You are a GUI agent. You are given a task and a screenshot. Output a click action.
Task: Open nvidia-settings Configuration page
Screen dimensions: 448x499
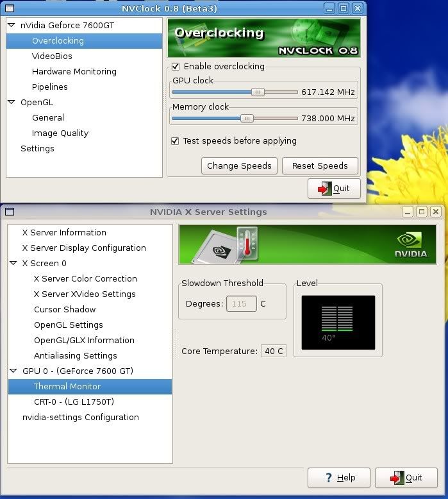pyautogui.click(x=81, y=417)
